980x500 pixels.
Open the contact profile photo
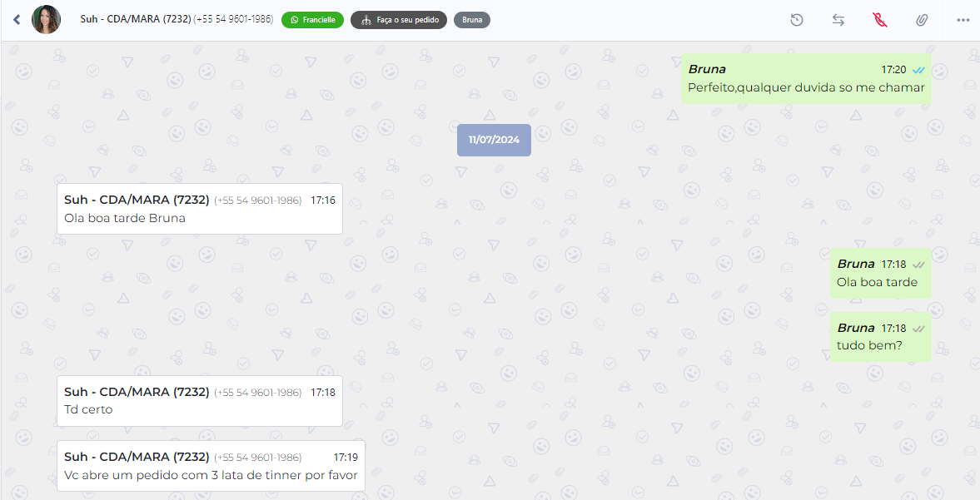tap(47, 19)
